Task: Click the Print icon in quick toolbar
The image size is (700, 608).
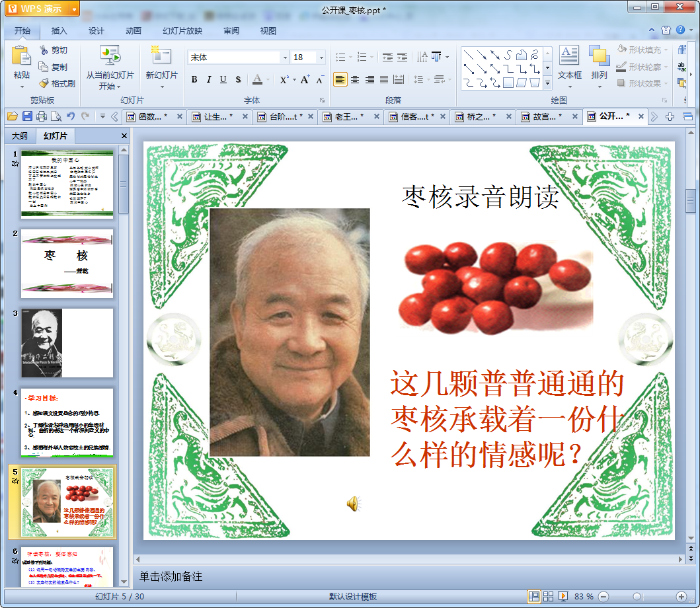Action: [42, 116]
